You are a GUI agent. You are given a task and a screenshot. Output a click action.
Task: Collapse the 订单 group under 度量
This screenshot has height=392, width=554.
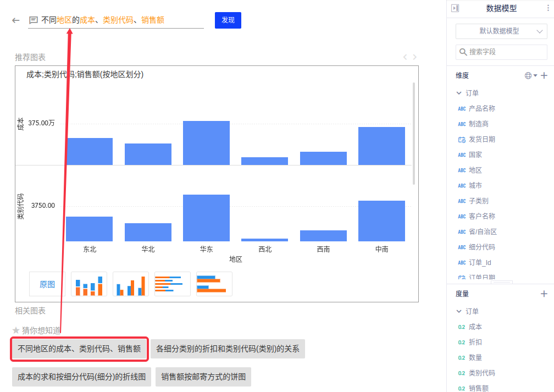point(459,311)
